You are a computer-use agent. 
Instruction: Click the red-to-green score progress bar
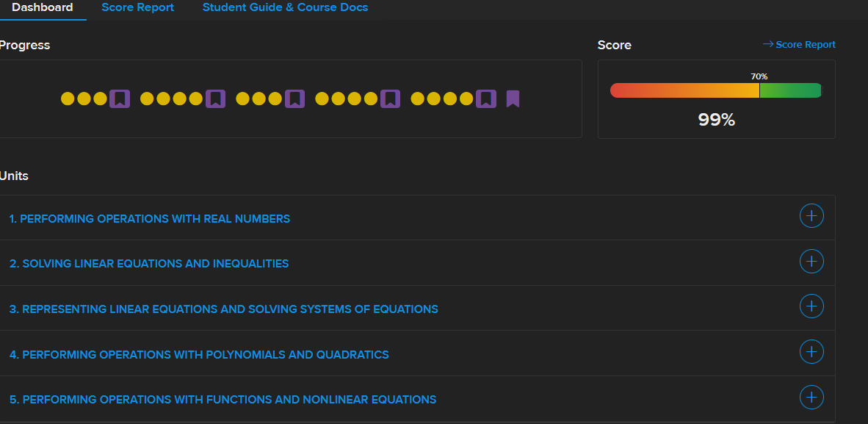coord(716,90)
